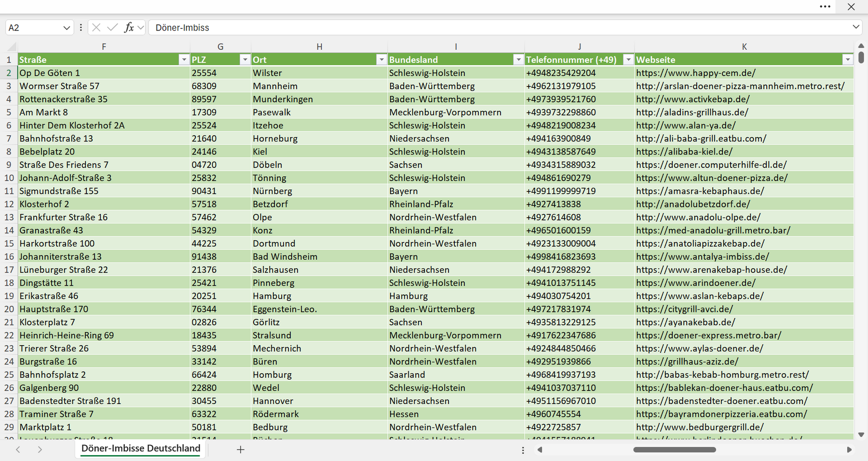Select column F header

click(104, 47)
